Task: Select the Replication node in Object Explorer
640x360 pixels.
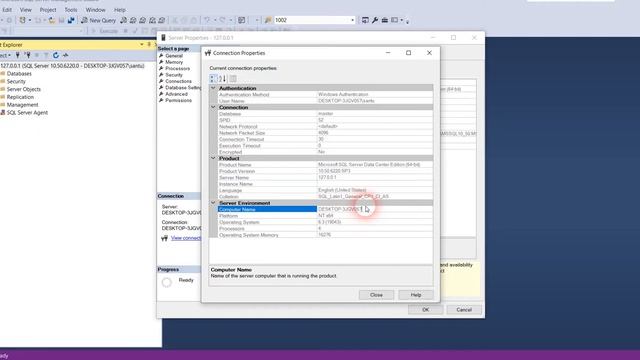Action: coord(20,97)
